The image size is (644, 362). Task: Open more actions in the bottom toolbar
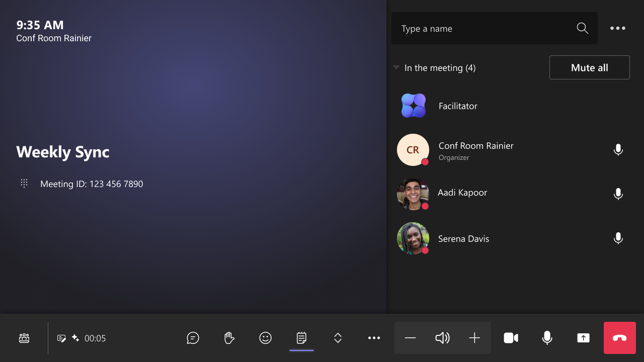pos(374,338)
